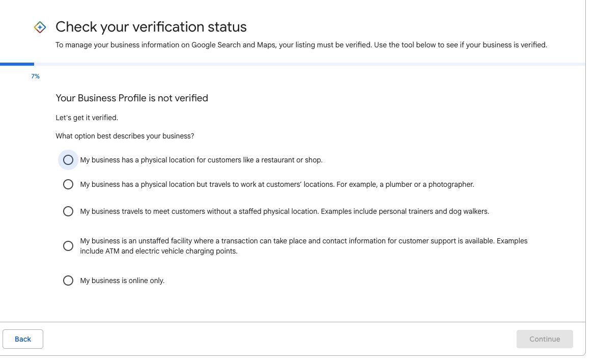This screenshot has width=596, height=364.
Task: Click the text about managing business information
Action: point(301,45)
